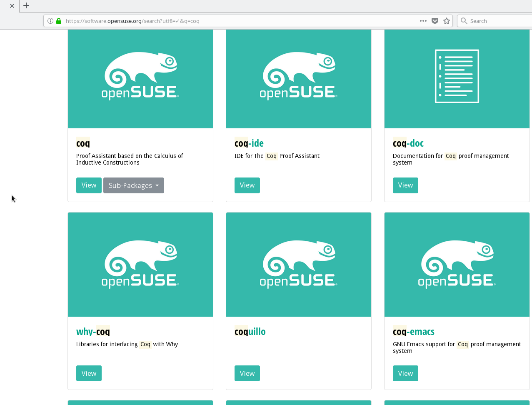This screenshot has height=405, width=532.
Task: Open the coq package title link
Action: point(83,143)
